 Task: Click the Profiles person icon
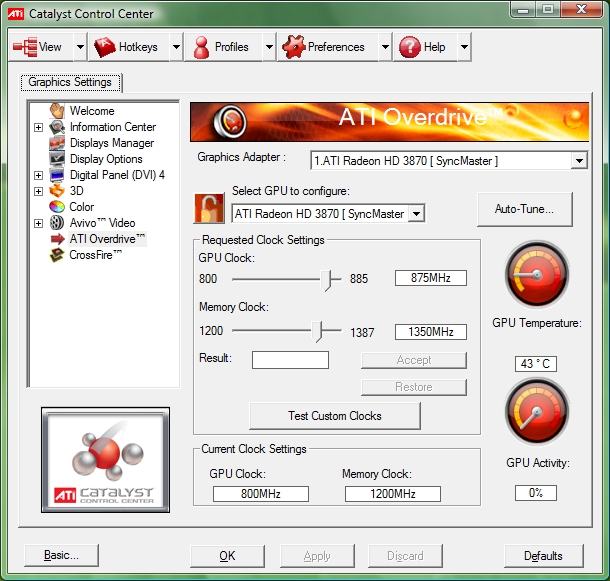coord(201,47)
